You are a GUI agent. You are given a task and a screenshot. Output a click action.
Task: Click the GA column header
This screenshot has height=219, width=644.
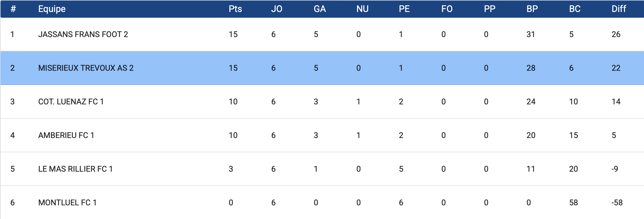320,9
